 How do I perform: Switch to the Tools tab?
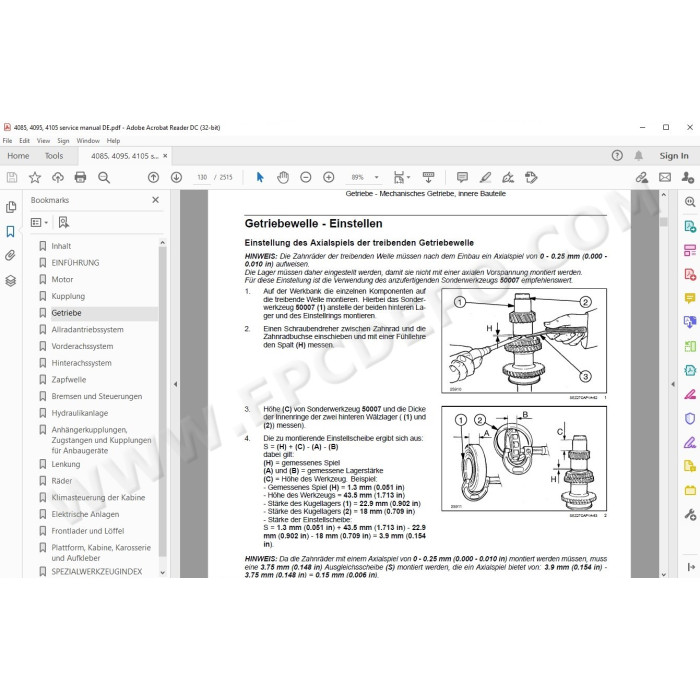pos(54,156)
